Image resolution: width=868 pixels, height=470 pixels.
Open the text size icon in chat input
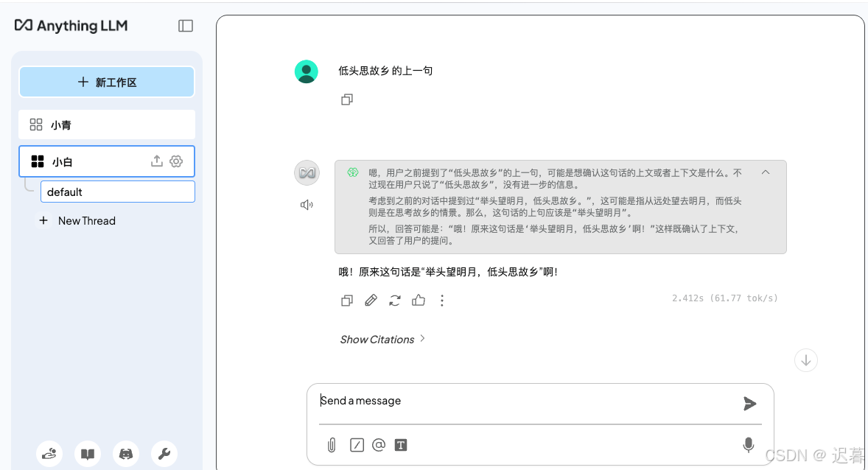(x=401, y=445)
